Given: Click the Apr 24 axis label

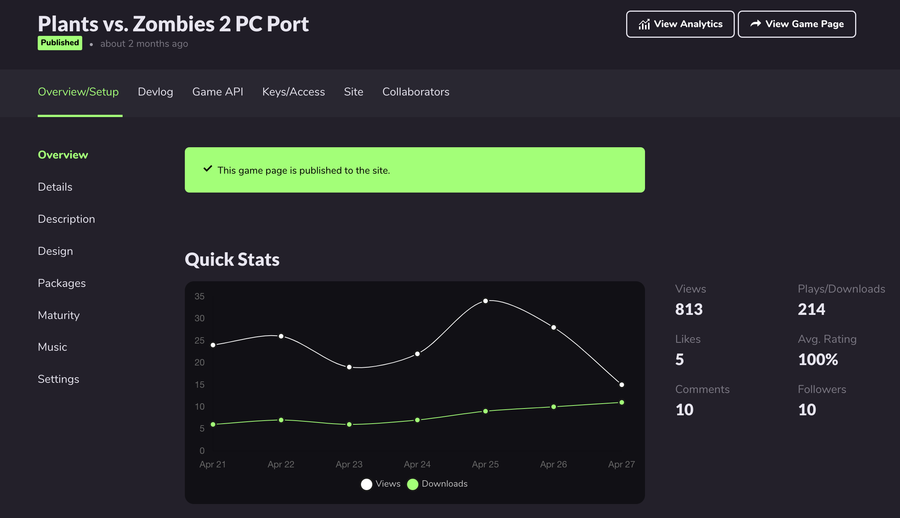Looking at the screenshot, I should tap(417, 464).
